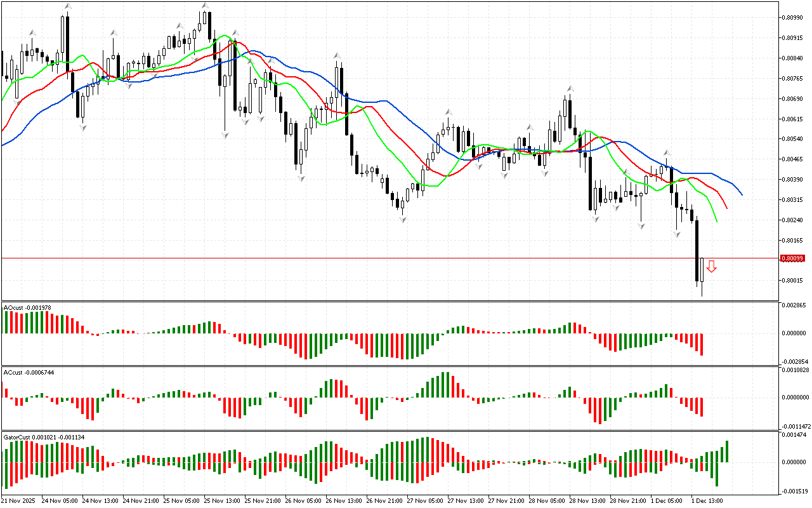
Task: Click the large black candle before the last bar
Action: coord(697,251)
